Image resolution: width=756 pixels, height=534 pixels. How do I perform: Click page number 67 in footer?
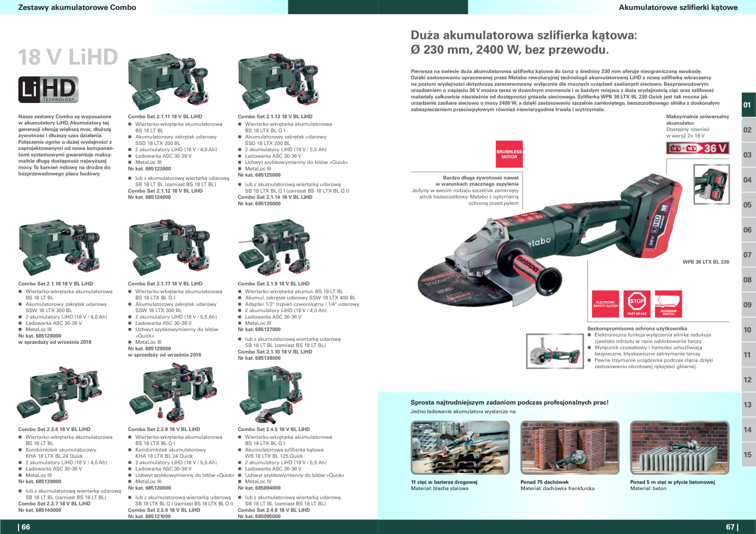point(732,527)
